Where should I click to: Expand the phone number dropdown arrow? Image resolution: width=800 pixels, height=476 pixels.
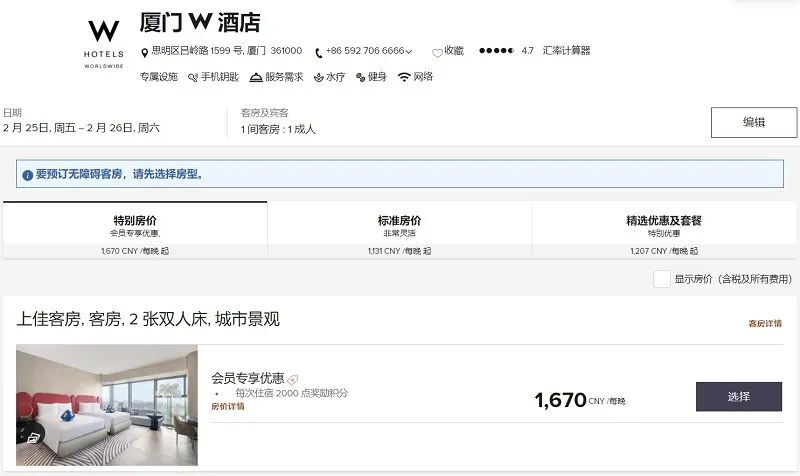pos(409,52)
